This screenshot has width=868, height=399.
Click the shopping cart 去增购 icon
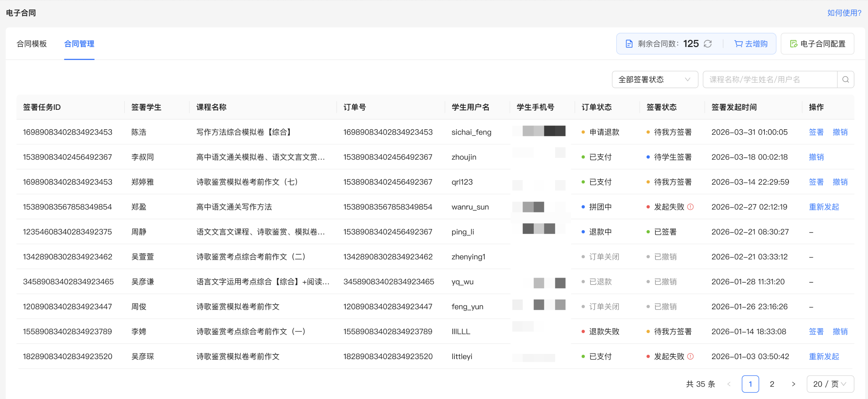(x=738, y=44)
